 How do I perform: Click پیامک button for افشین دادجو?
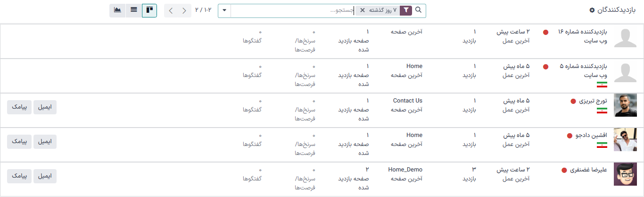pos(19,142)
